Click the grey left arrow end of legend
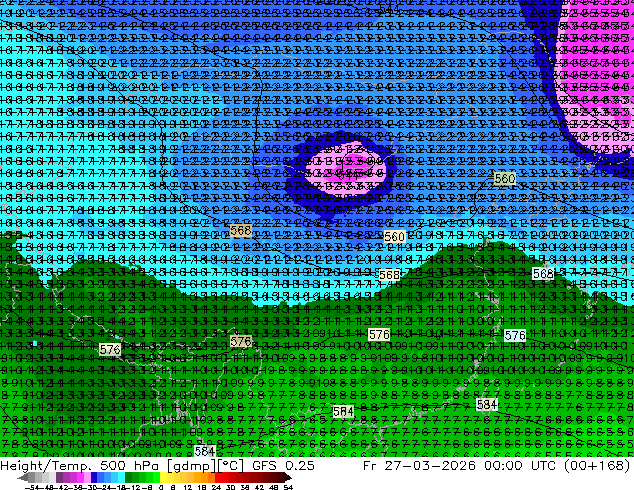The image size is (634, 490). [x=23, y=477]
